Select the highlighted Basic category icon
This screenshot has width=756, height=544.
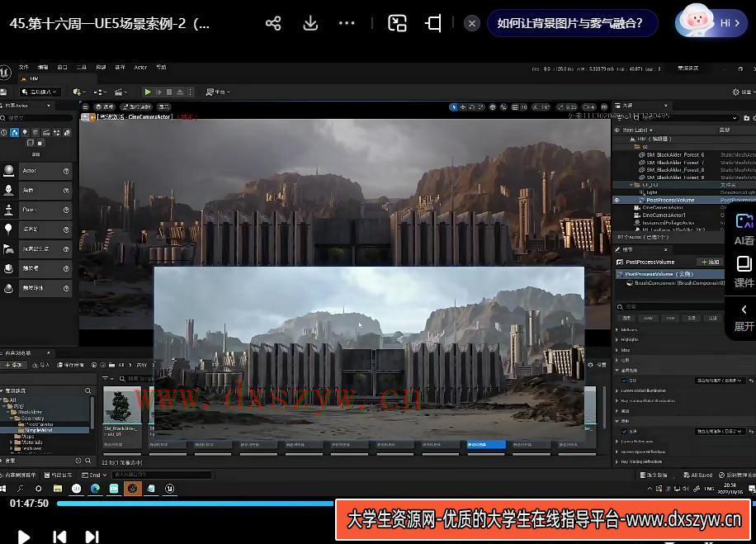15,132
